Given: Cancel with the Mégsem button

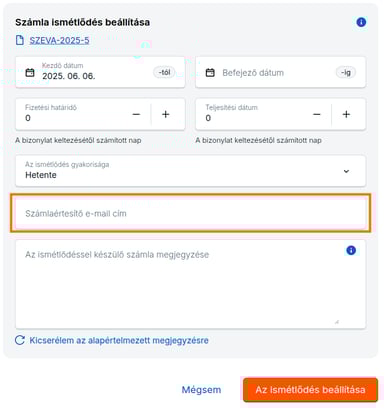Looking at the screenshot, I should tap(201, 390).
